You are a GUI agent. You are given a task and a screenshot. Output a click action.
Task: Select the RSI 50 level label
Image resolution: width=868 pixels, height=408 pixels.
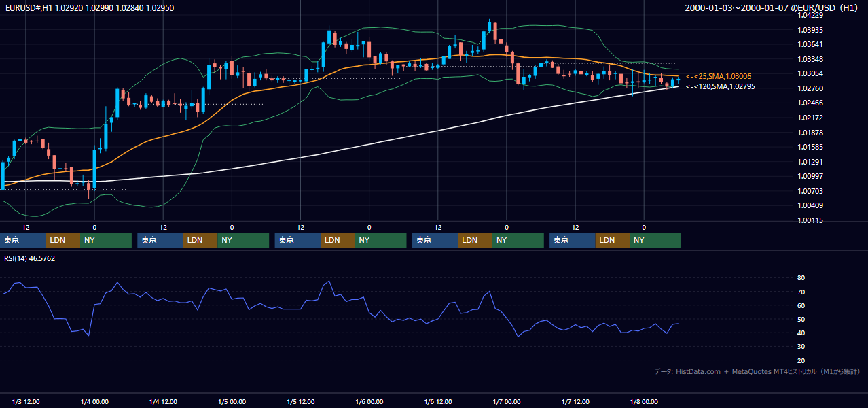[x=801, y=319]
